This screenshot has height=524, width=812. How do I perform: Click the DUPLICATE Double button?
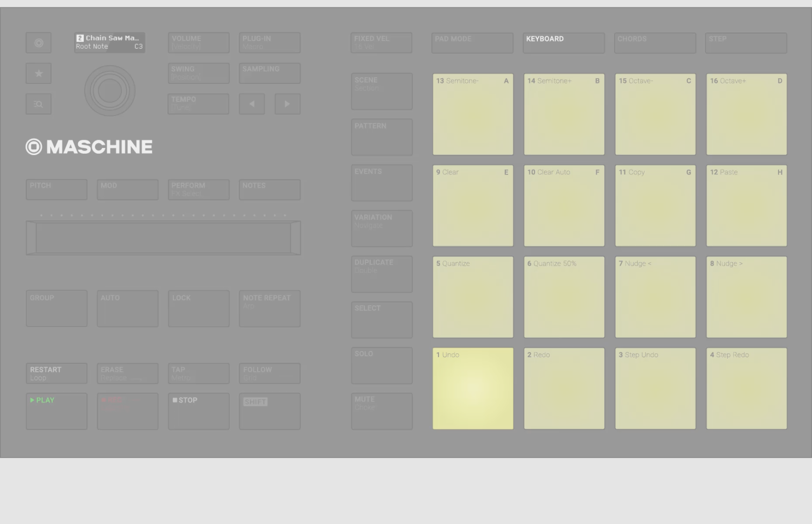coord(382,274)
